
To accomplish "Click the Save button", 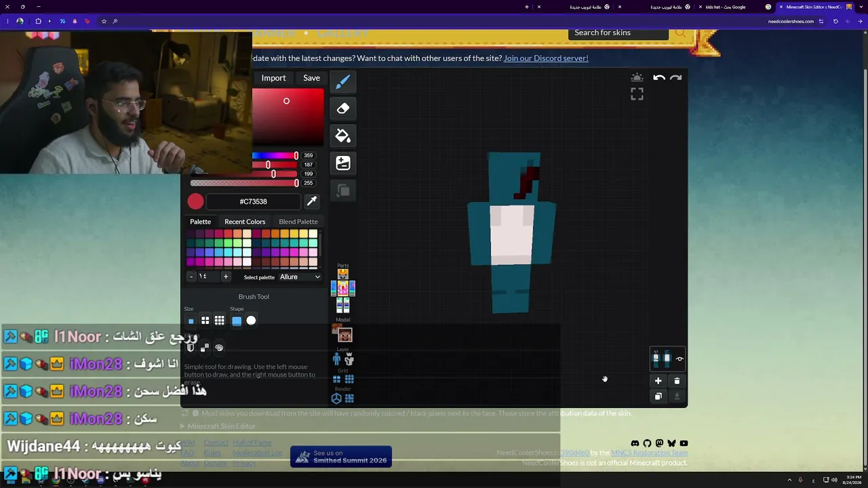I will [x=312, y=78].
